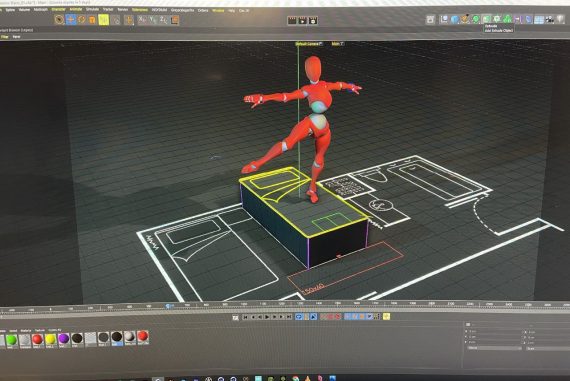Open the left coordinate mode dropdown
The width and height of the screenshot is (570, 381).
coord(494,348)
